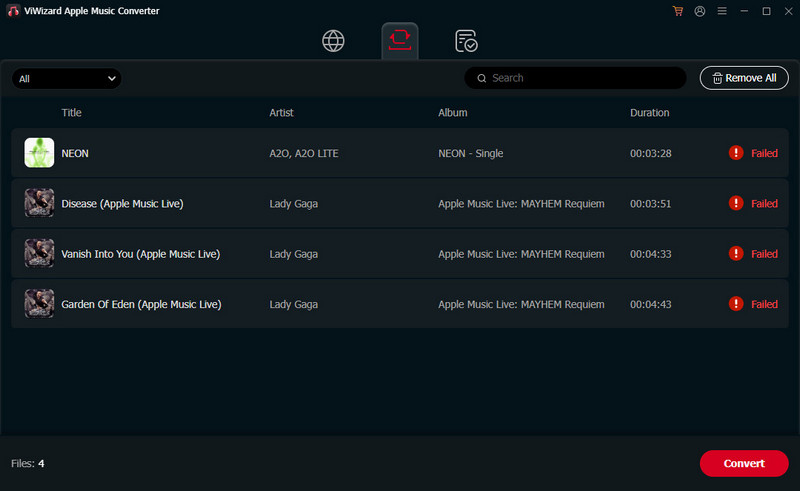Click the Files: 4 counter
800x491 pixels.
click(x=28, y=463)
